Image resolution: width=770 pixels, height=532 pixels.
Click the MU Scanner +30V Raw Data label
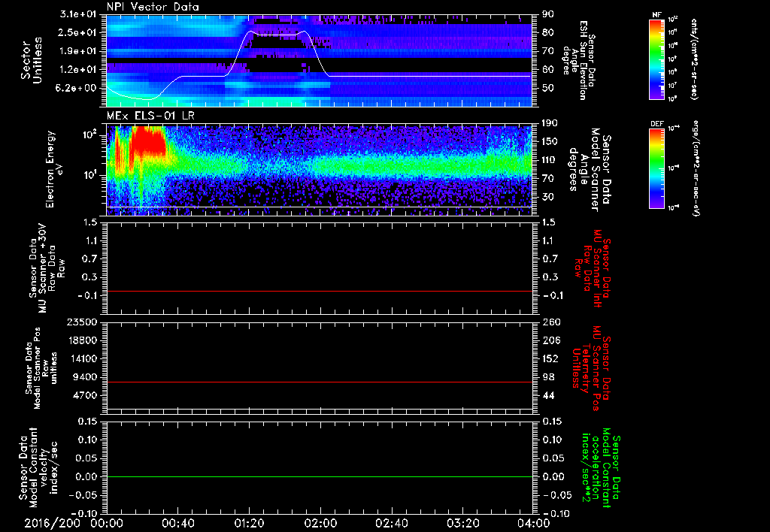coord(47,268)
